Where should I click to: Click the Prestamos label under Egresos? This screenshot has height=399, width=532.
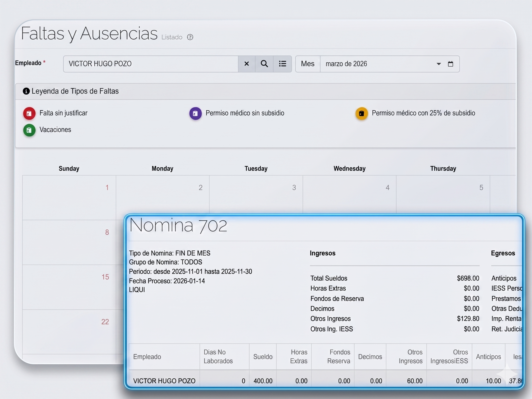click(x=506, y=299)
